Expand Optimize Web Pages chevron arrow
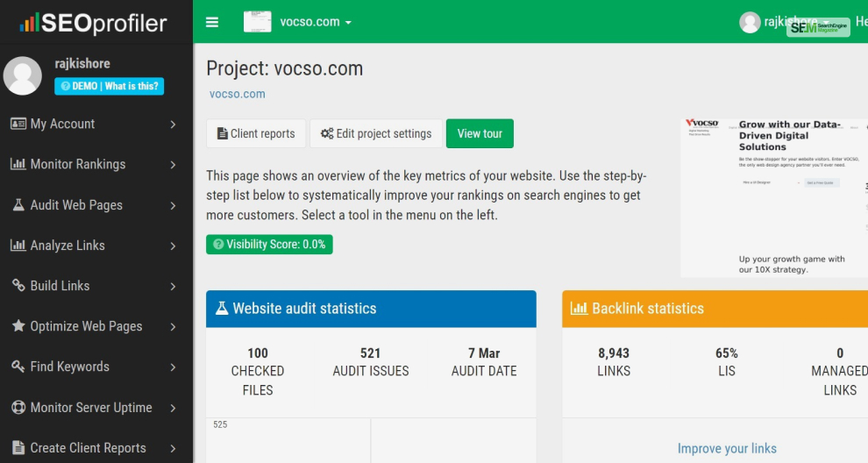 [x=173, y=327]
